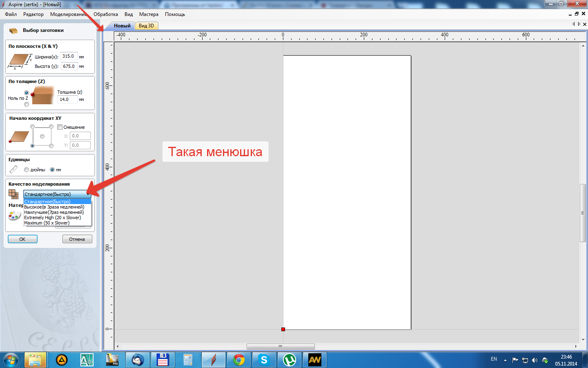Open Google Chrome from the taskbar

pyautogui.click(x=239, y=360)
